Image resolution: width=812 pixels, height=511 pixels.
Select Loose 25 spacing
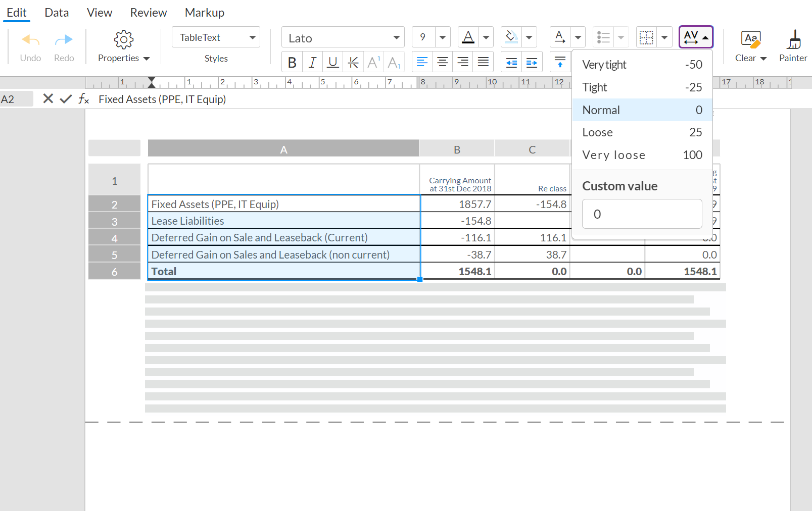(x=642, y=132)
